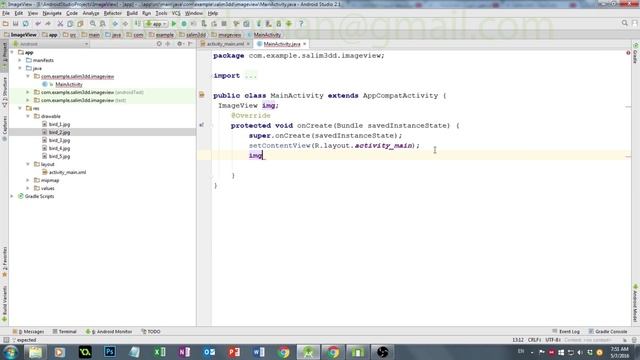
Task: Open the app run configuration dropdown
Action: 156,24
